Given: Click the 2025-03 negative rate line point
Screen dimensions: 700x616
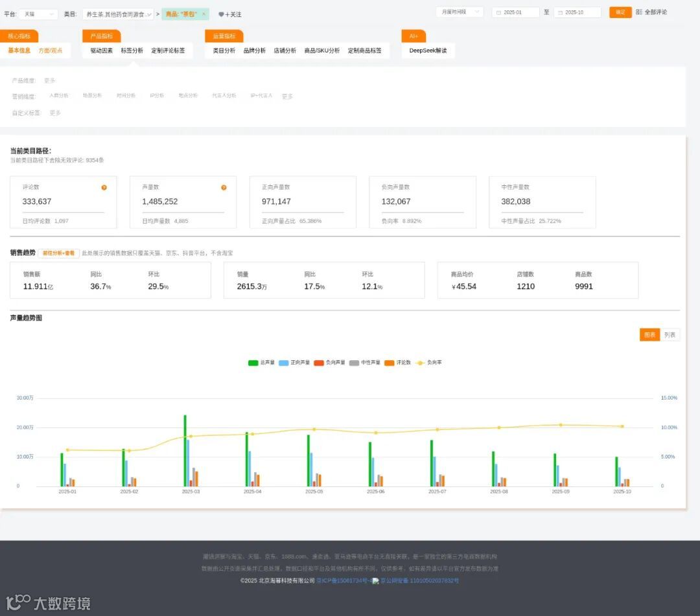Looking at the screenshot, I should [191, 436].
